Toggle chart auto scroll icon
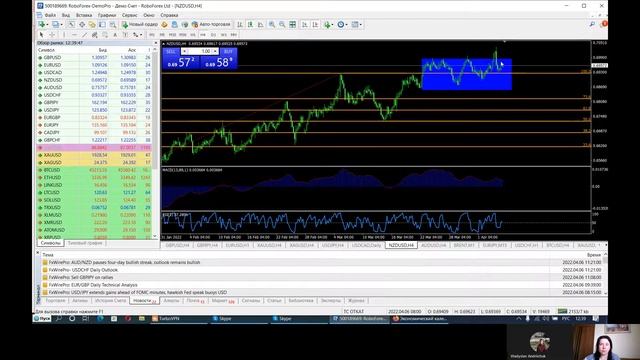Image resolution: width=640 pixels, height=360 pixels. click(304, 24)
